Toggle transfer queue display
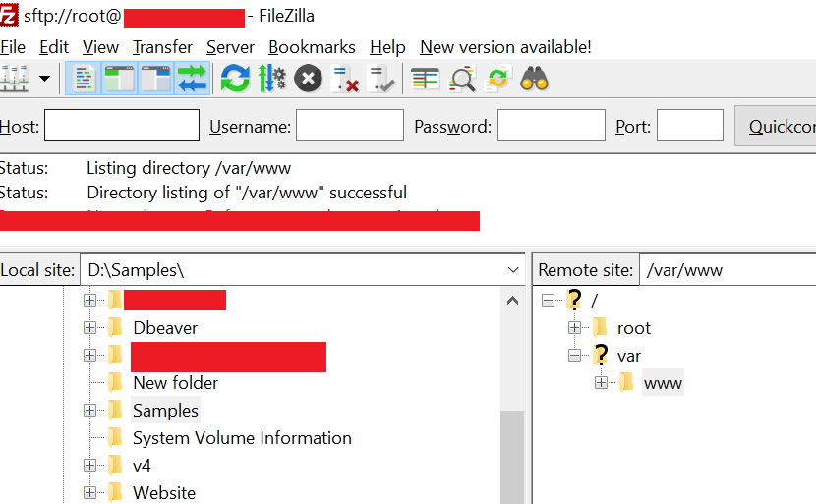816x504 pixels. click(x=193, y=78)
